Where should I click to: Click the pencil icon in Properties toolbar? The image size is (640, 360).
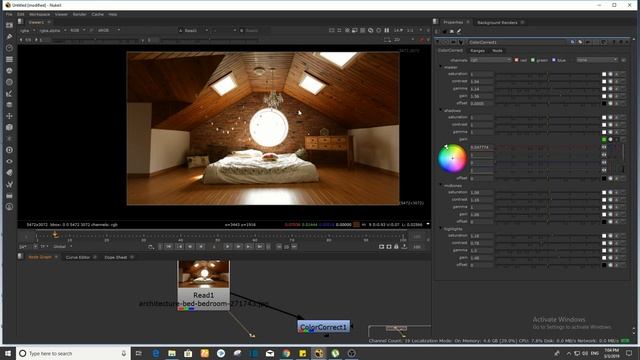coord(459,31)
